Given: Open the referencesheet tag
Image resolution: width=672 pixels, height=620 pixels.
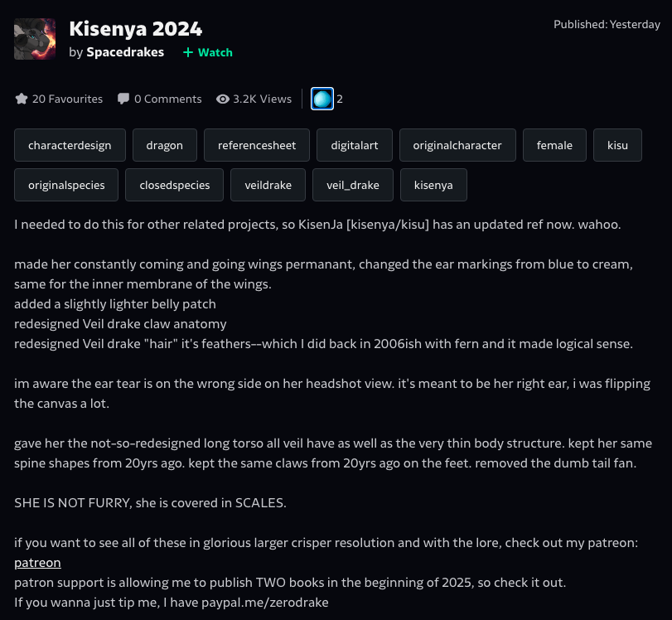Looking at the screenshot, I should [x=257, y=145].
